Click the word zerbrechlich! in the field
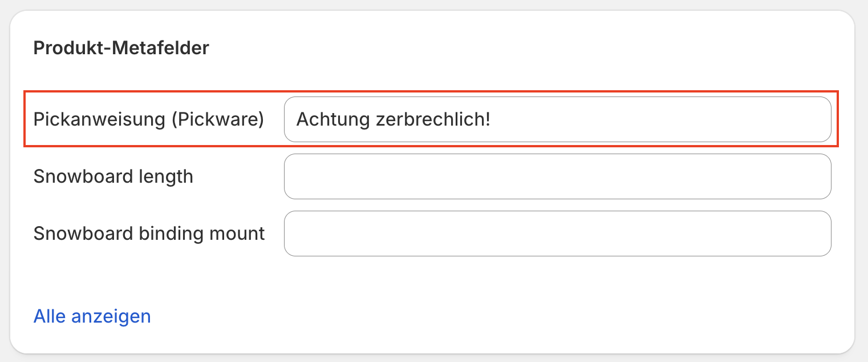The width and height of the screenshot is (868, 362). pos(433,119)
